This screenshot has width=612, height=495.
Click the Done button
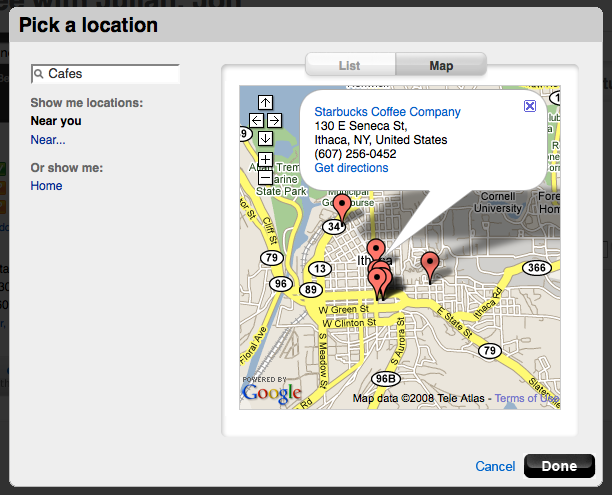click(x=559, y=466)
